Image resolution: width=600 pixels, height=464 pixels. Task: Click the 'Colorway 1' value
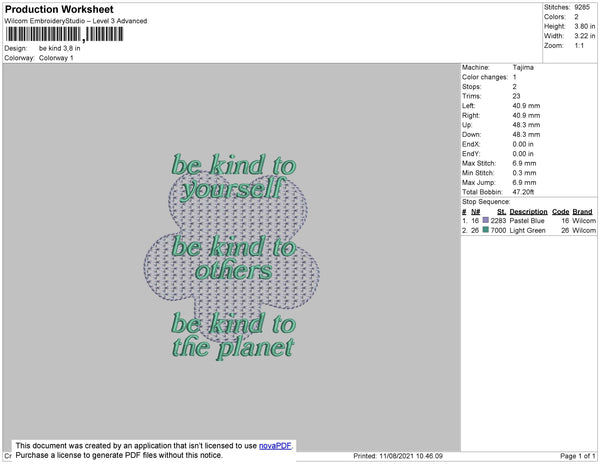(x=56, y=58)
